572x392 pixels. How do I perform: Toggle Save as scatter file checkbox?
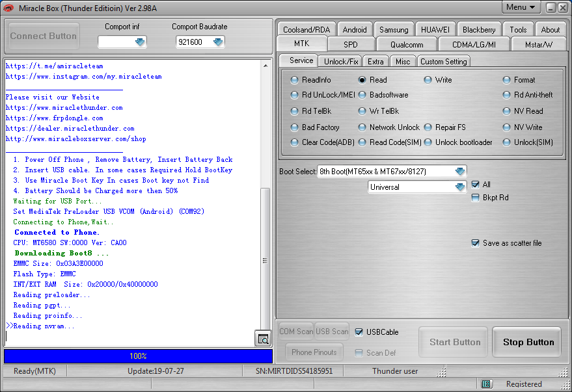tap(475, 243)
